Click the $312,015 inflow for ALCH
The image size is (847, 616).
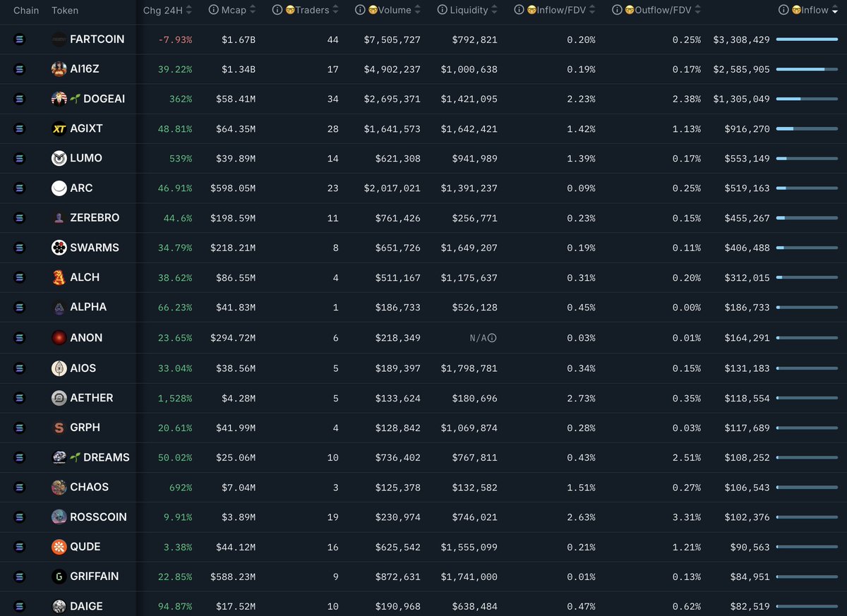pos(747,277)
